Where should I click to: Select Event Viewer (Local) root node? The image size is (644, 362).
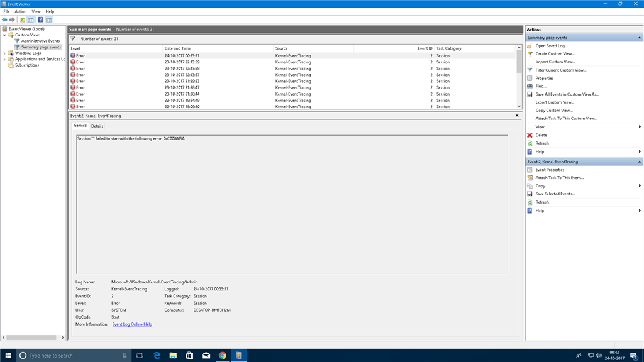pyautogui.click(x=26, y=29)
